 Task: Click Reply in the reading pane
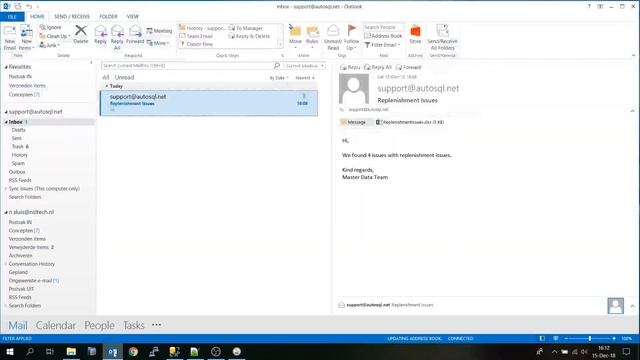[x=350, y=67]
